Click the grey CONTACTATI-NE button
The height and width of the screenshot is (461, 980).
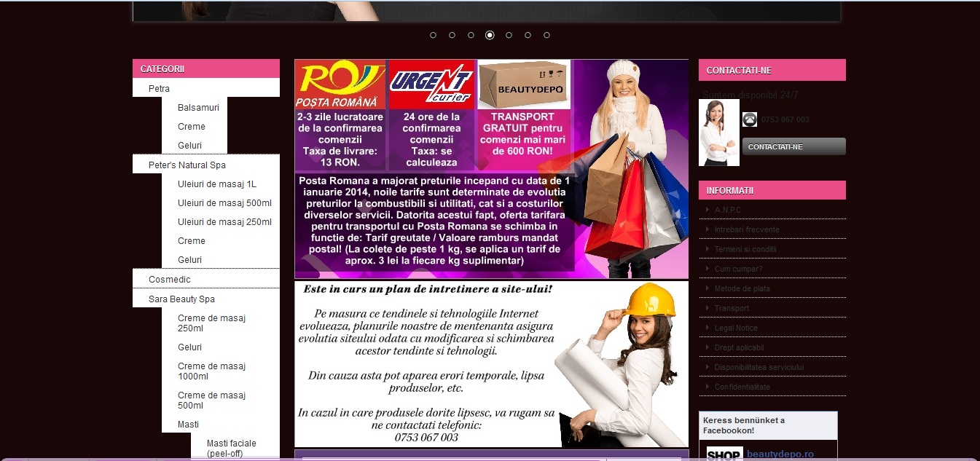tap(793, 146)
